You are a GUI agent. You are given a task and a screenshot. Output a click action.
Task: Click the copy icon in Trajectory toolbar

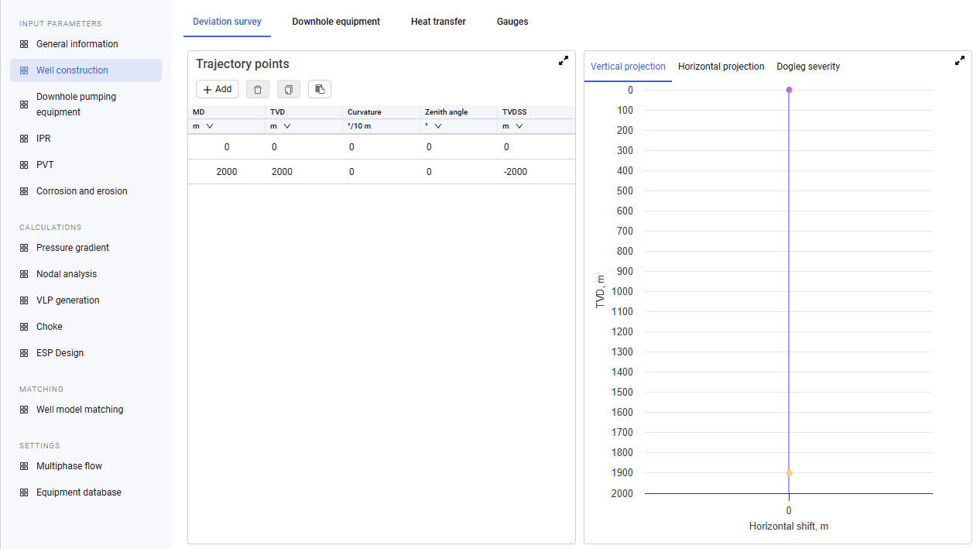coord(289,89)
